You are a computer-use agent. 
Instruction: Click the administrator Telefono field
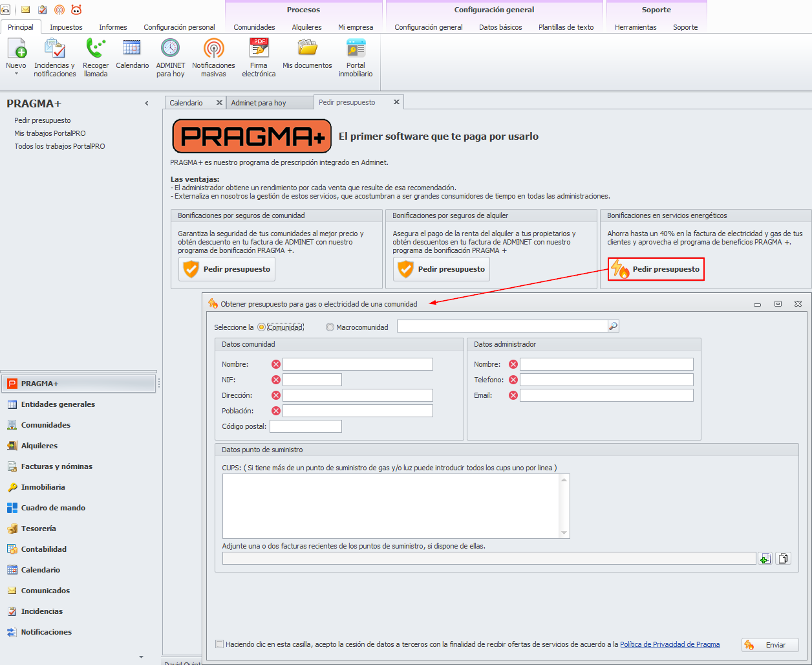point(606,380)
